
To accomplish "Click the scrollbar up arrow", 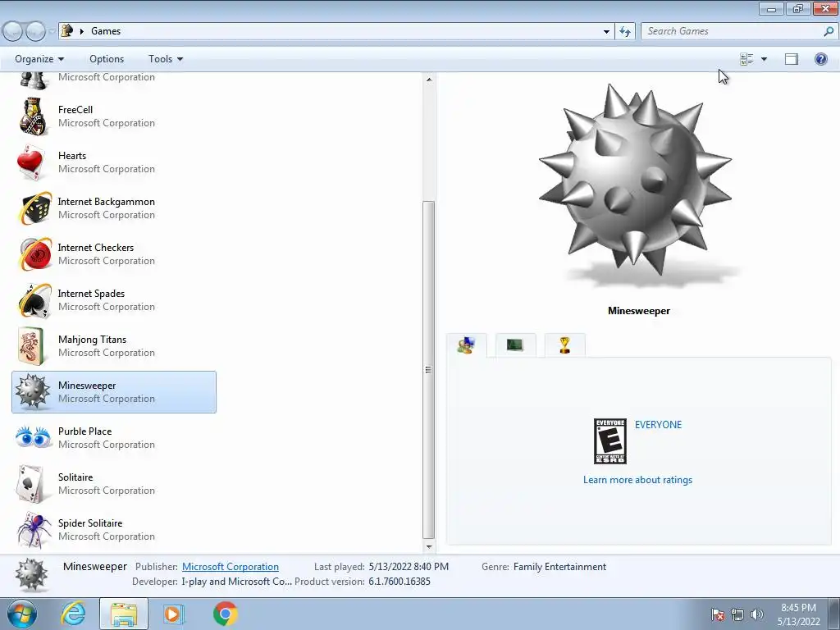I will 428,80.
